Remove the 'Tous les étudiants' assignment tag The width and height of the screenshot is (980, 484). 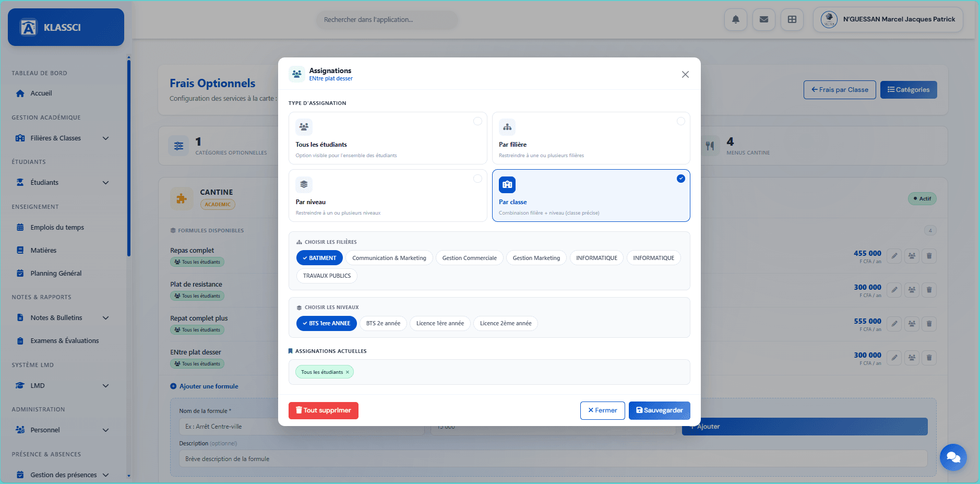pos(348,372)
